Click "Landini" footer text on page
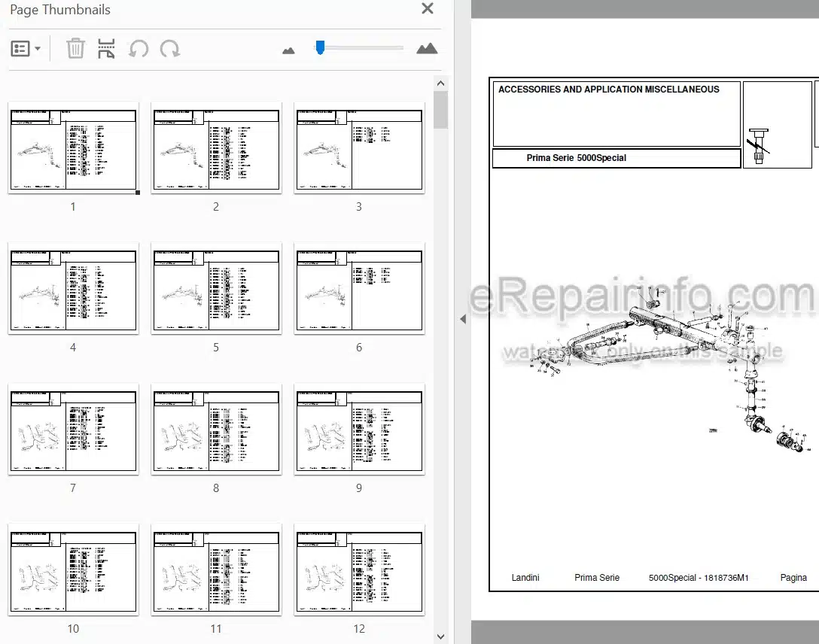 click(525, 578)
